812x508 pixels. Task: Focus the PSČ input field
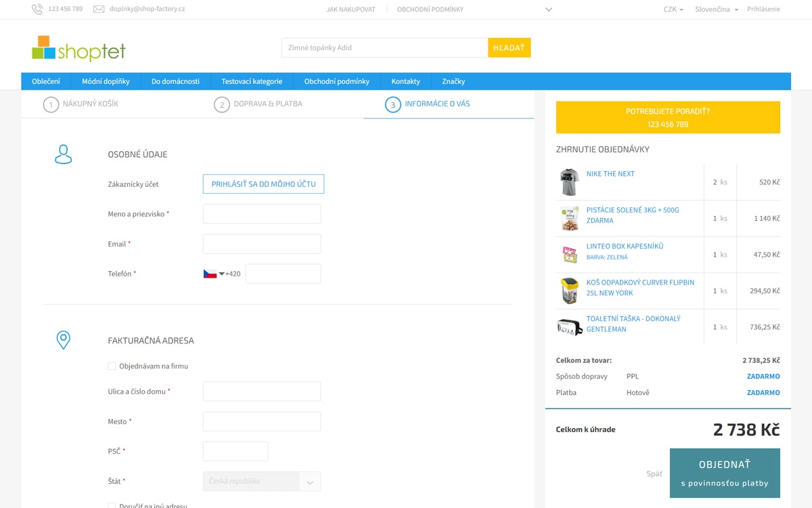click(235, 451)
